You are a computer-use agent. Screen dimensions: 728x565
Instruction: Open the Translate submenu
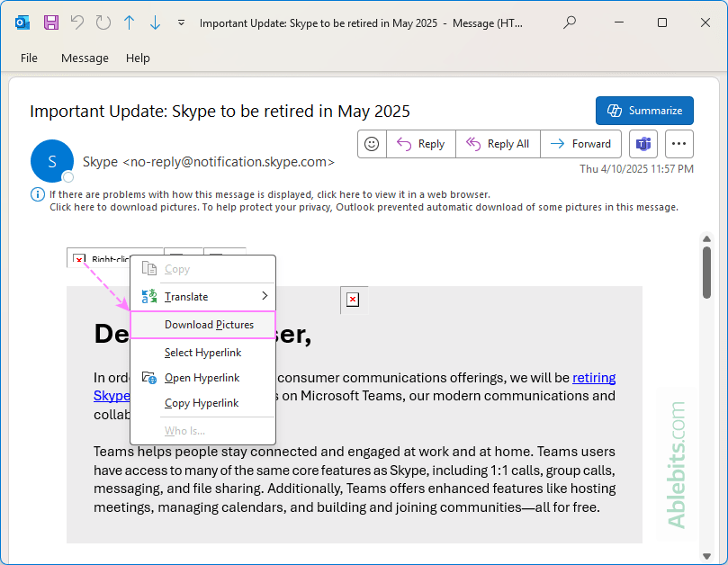click(202, 296)
